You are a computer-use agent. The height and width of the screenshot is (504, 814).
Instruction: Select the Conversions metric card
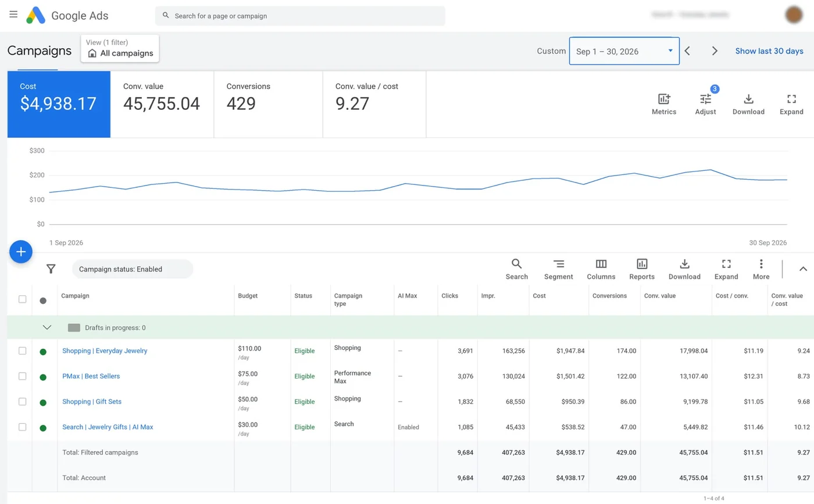tap(269, 105)
